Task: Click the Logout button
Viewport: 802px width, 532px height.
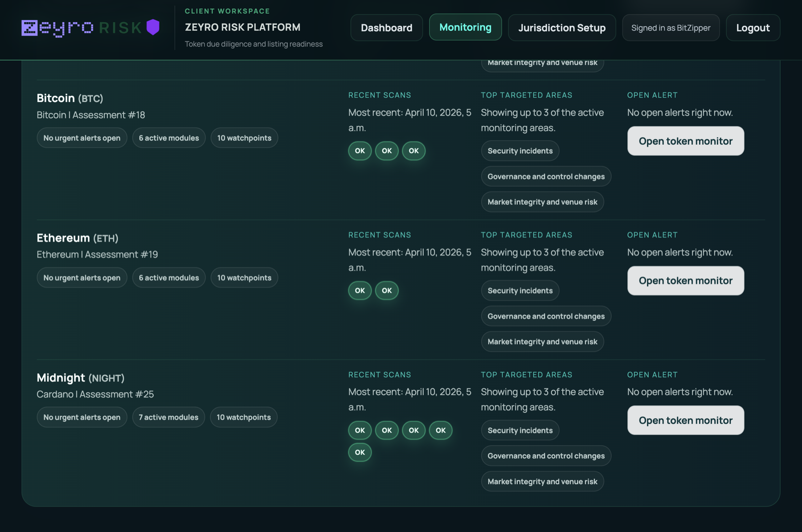Action: (x=753, y=28)
